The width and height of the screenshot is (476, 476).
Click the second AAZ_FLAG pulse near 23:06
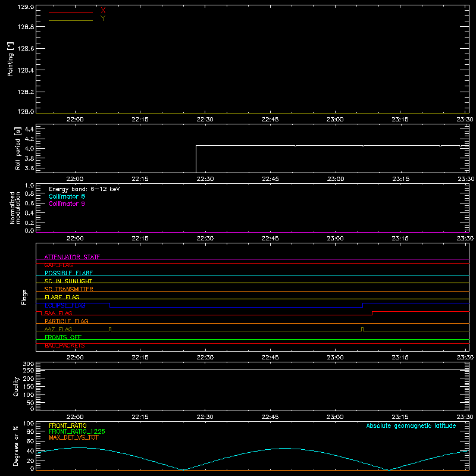[362, 330]
